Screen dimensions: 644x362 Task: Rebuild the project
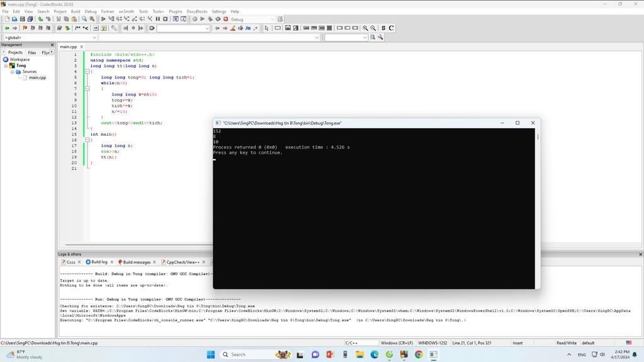218,19
